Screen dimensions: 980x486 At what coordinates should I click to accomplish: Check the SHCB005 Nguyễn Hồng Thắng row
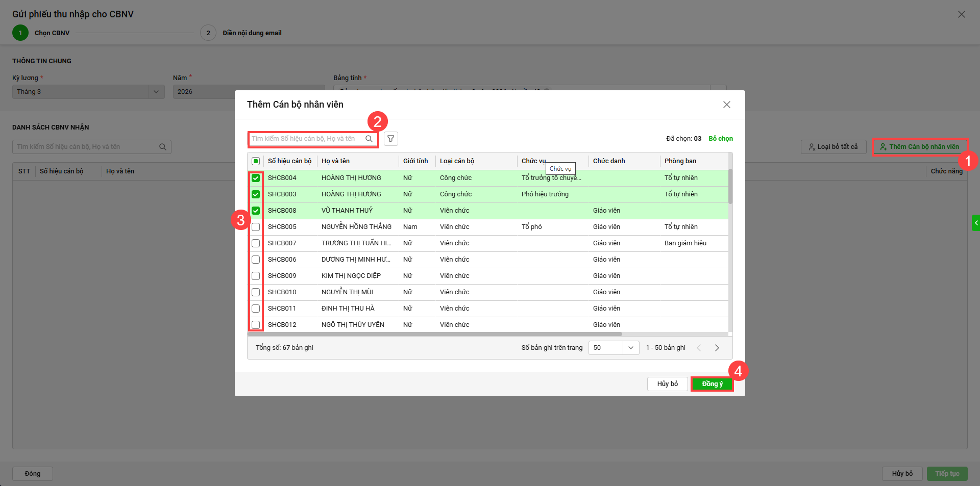pos(256,227)
